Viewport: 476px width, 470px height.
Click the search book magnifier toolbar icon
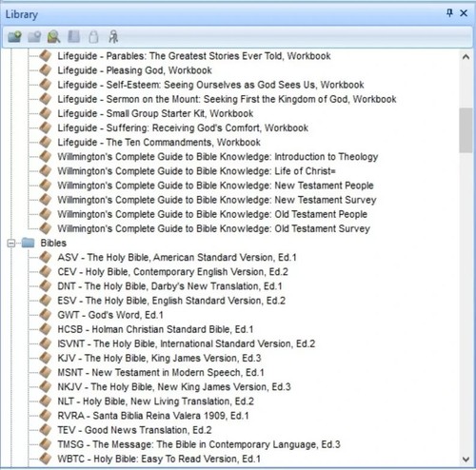point(53,37)
